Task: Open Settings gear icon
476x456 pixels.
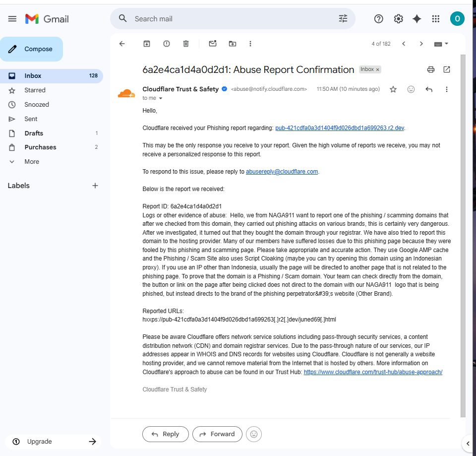Action: (x=398, y=19)
